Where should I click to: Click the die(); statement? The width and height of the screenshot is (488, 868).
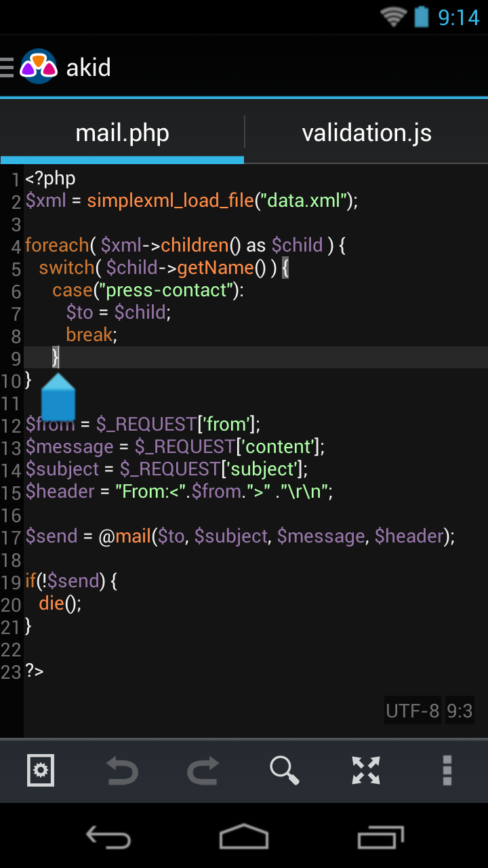pos(60,604)
